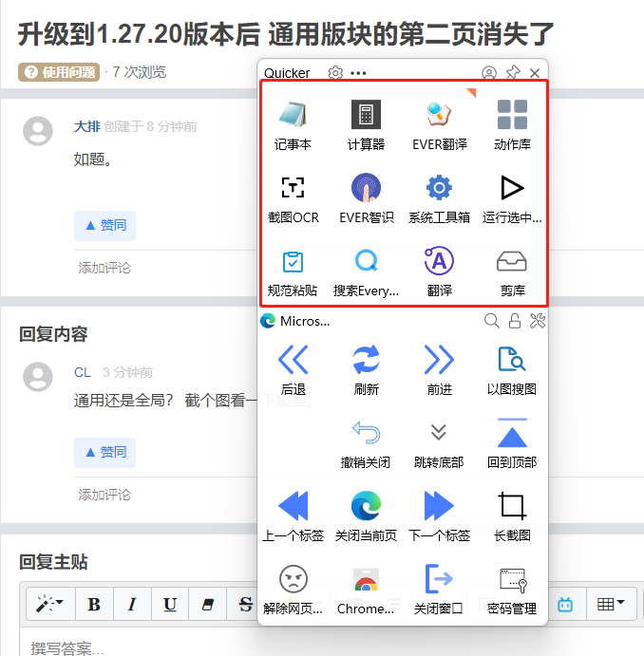Click the 解除网页 angry face action
Image resolution: width=644 pixels, height=656 pixels.
[293, 590]
